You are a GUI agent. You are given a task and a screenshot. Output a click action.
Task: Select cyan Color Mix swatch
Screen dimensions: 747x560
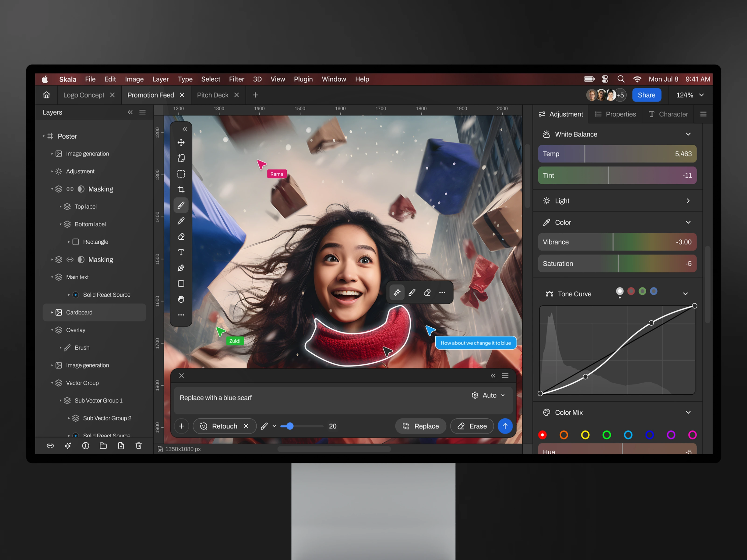pyautogui.click(x=628, y=435)
